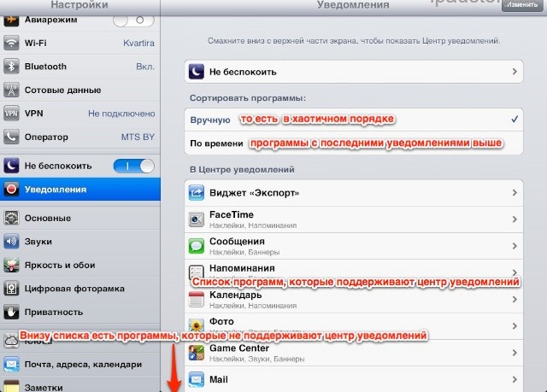Tap the green Сообщения bubble icon
Image resolution: width=547 pixels, height=392 pixels.
tap(197, 246)
